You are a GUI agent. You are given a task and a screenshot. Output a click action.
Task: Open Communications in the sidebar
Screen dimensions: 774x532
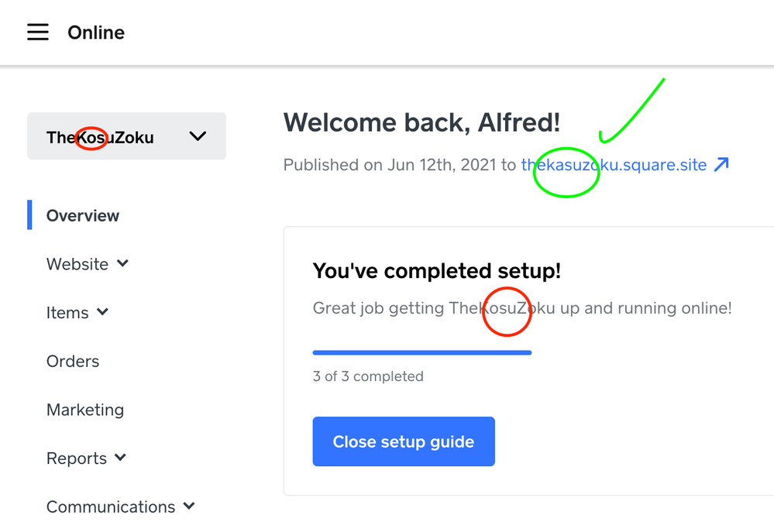(111, 507)
